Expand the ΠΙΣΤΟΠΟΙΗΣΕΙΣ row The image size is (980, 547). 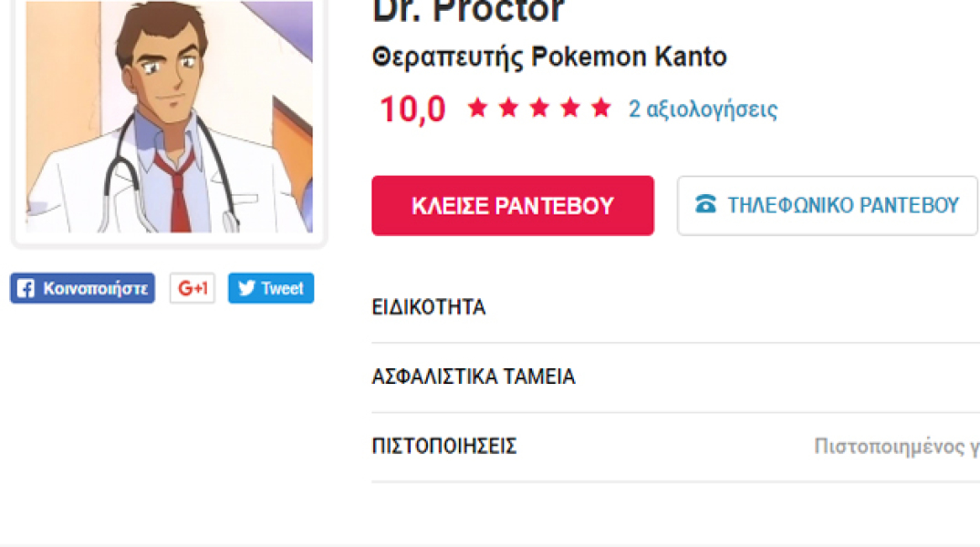(444, 447)
